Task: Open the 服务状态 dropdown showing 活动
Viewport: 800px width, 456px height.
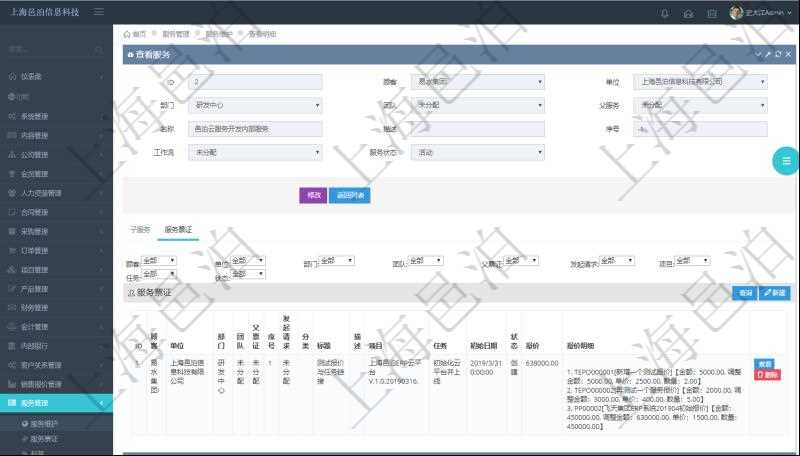Action: [x=478, y=153]
